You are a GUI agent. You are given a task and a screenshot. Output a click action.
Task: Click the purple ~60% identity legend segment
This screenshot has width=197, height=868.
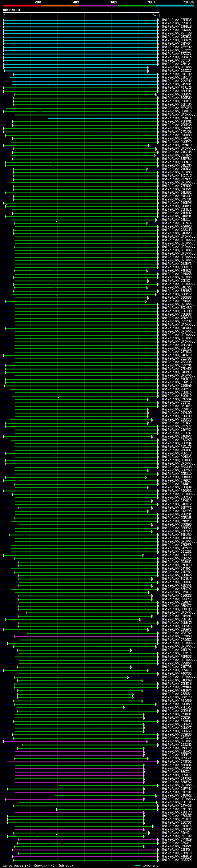98,6
